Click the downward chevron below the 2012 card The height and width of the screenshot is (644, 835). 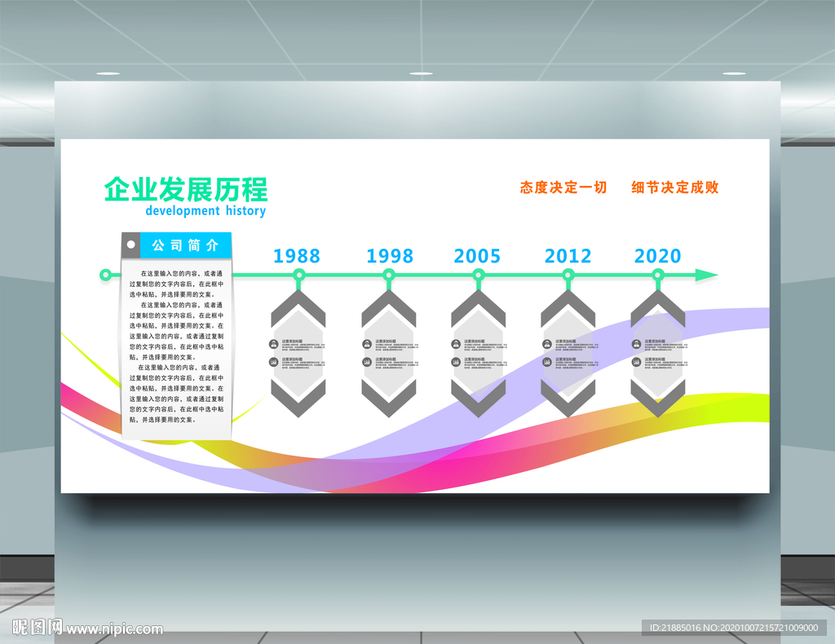click(x=568, y=398)
